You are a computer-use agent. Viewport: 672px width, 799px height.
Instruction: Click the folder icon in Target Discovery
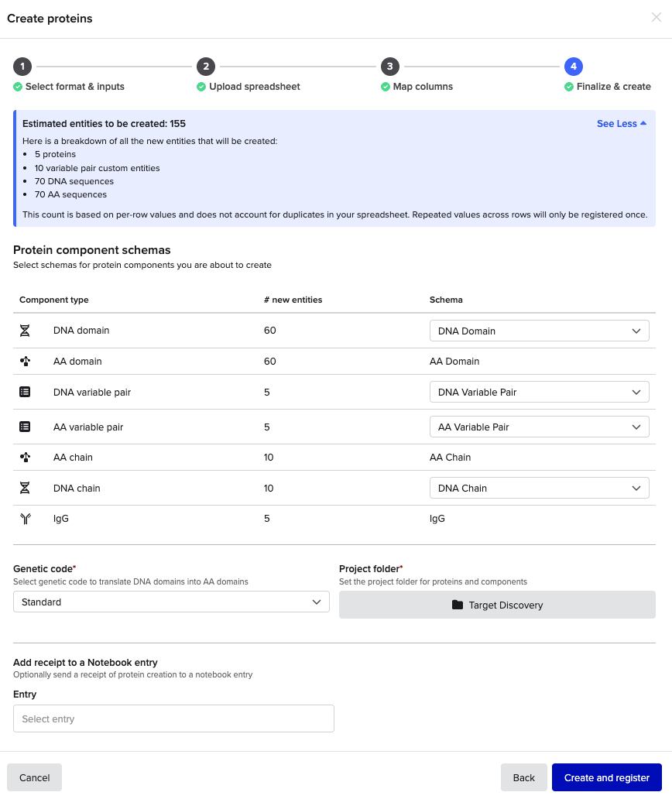(x=458, y=605)
